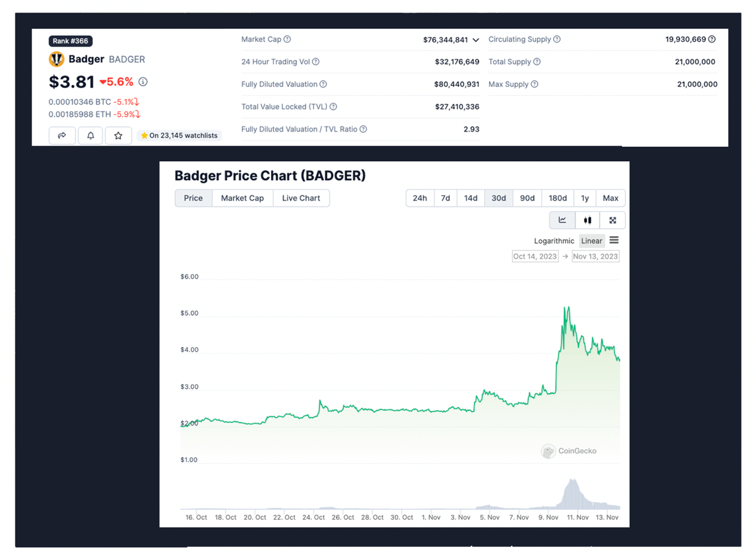Click the Badger Price Chart (BADGER) heading

(270, 176)
